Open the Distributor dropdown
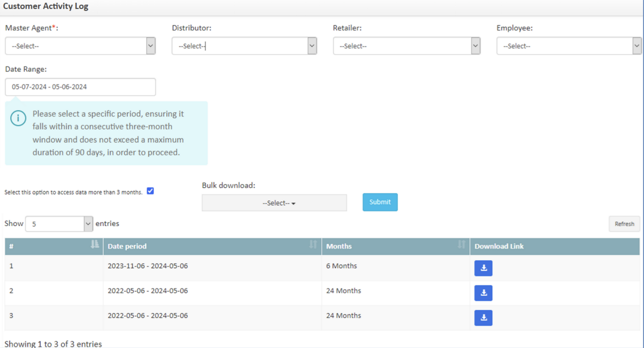The height and width of the screenshot is (348, 644). [244, 46]
